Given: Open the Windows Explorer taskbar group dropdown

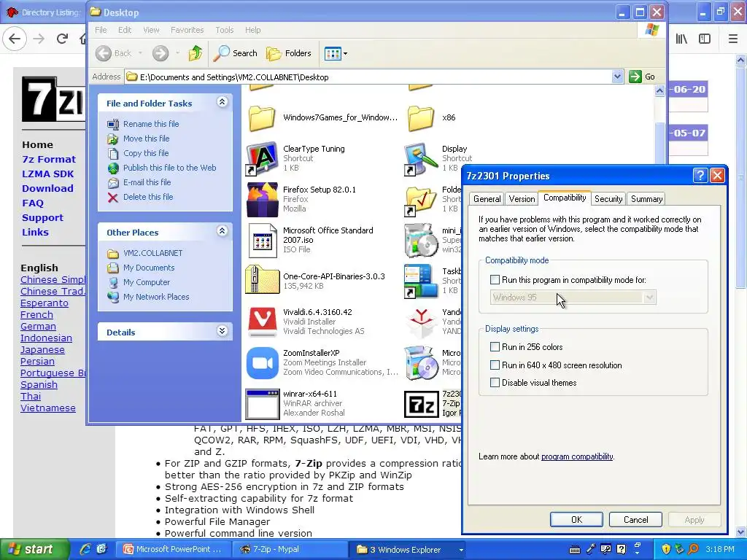Looking at the screenshot, I should (x=461, y=550).
